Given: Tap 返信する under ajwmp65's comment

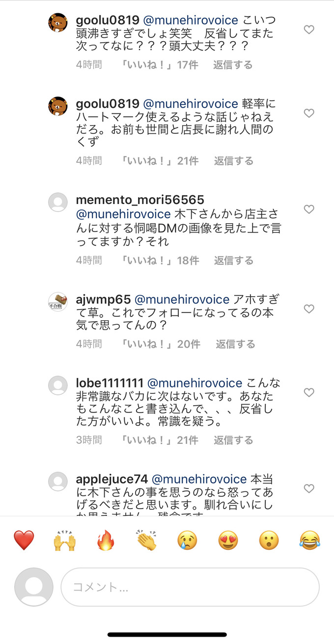Looking at the screenshot, I should (235, 344).
